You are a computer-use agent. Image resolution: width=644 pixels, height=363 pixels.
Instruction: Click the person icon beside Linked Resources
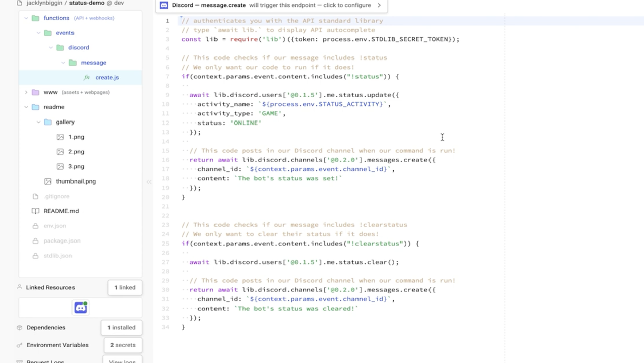(19, 287)
